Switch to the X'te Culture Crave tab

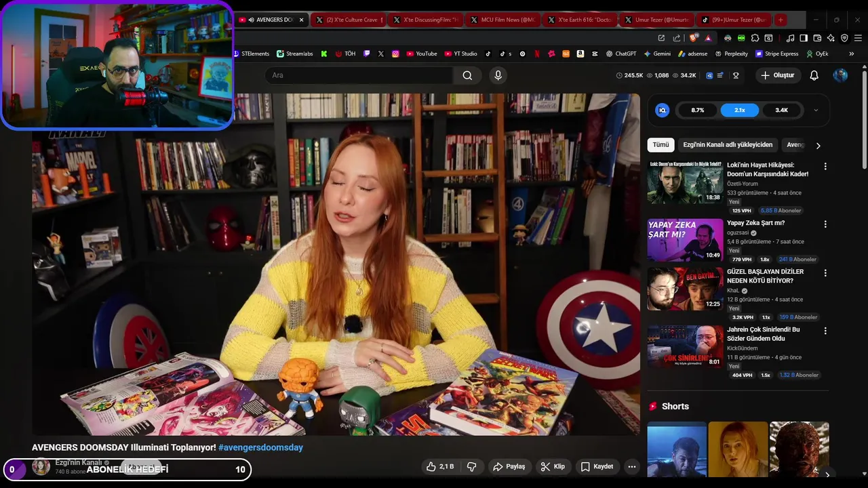[x=349, y=20]
